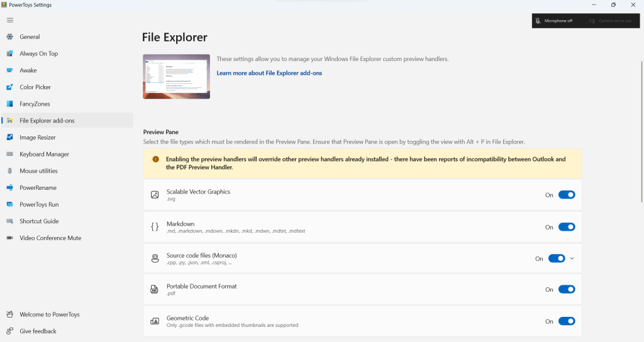
Task: Open Welcome to PowerToys
Action: (67, 314)
